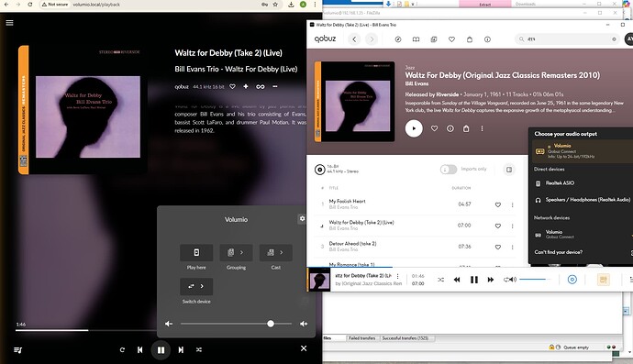Image resolution: width=633 pixels, height=364 pixels.
Task: Click the Play here button
Action: tap(196, 253)
